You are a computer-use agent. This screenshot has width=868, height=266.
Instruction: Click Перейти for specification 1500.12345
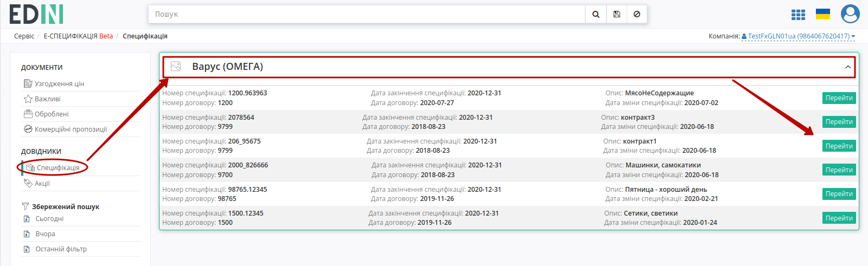[x=839, y=218]
